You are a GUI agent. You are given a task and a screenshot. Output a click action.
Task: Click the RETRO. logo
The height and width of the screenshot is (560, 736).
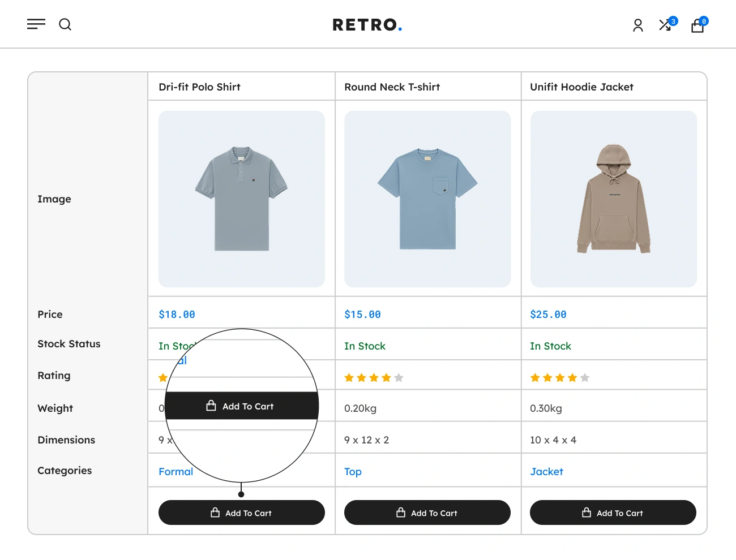point(367,25)
